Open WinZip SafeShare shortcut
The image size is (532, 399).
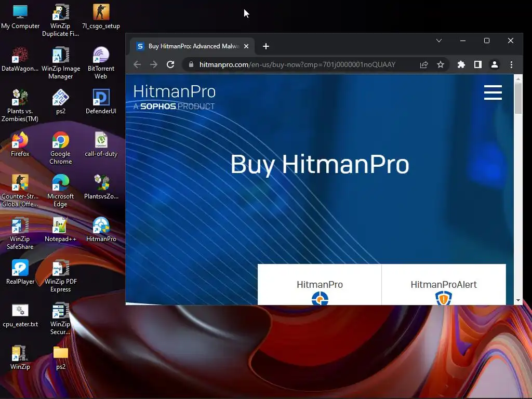[20, 233]
